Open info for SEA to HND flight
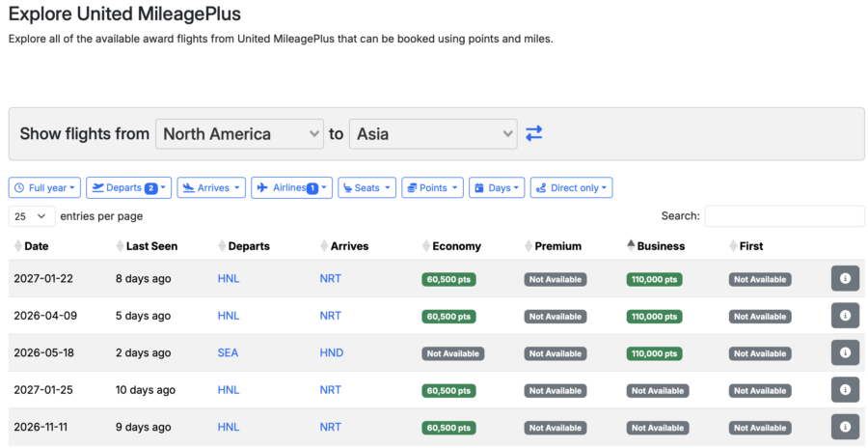 coord(845,352)
